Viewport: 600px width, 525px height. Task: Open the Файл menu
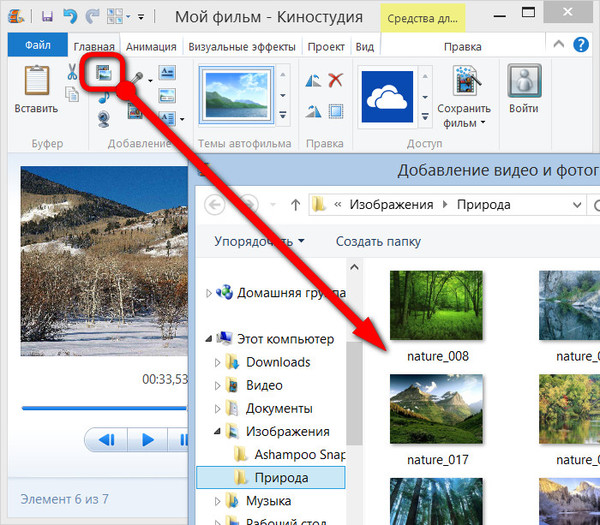[38, 47]
